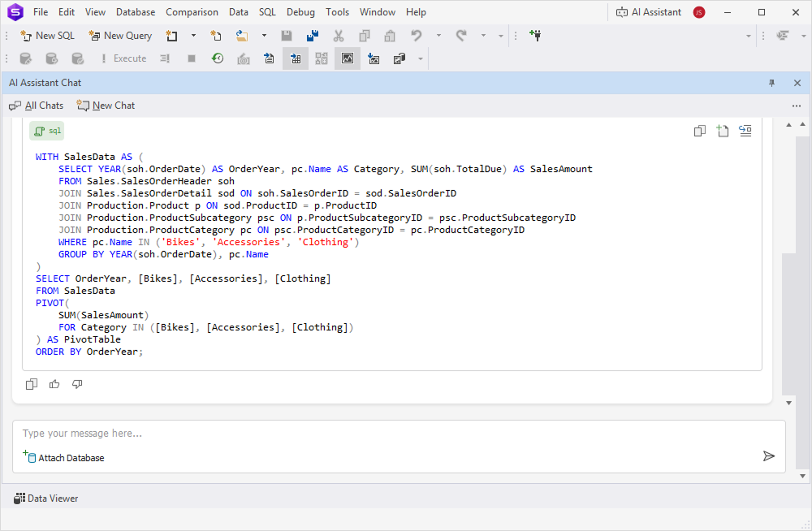Screen dimensions: 812x531
Task: Copy the entire AI response
Action: pyautogui.click(x=32, y=384)
